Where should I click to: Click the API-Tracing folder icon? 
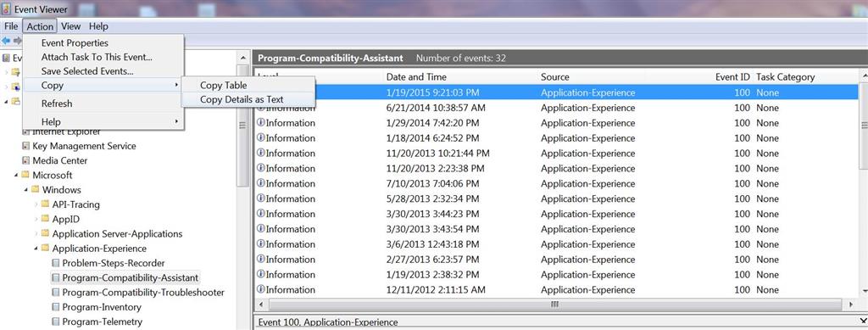[46, 204]
